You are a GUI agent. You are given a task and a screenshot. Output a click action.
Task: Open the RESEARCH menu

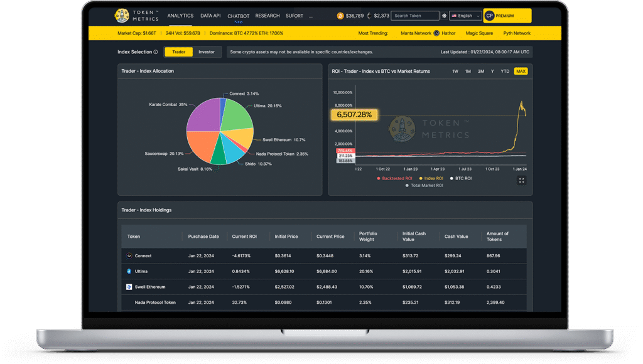pos(267,16)
